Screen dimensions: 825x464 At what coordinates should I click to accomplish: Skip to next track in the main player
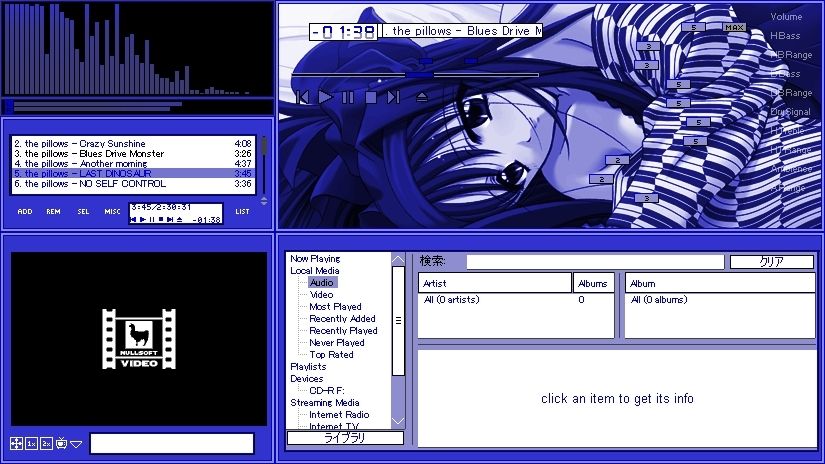(x=394, y=97)
